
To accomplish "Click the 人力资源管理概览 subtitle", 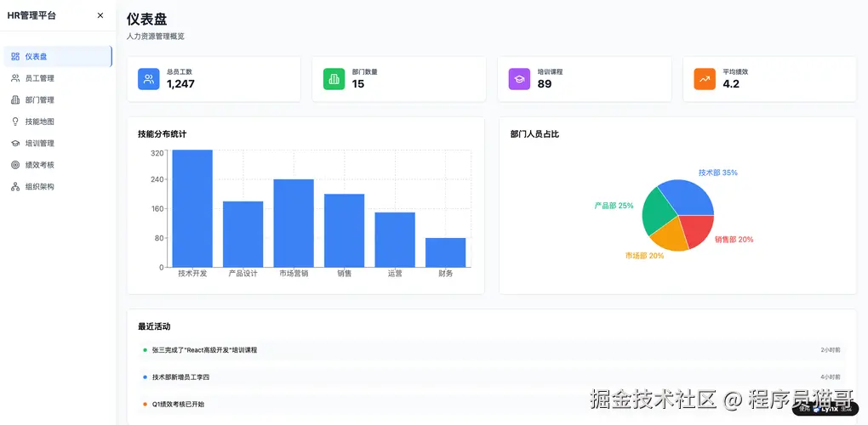I will pyautogui.click(x=156, y=37).
